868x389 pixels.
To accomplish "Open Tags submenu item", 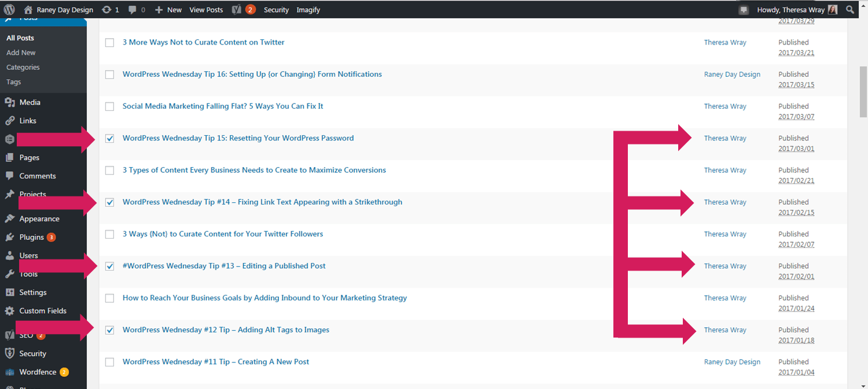I will click(14, 82).
